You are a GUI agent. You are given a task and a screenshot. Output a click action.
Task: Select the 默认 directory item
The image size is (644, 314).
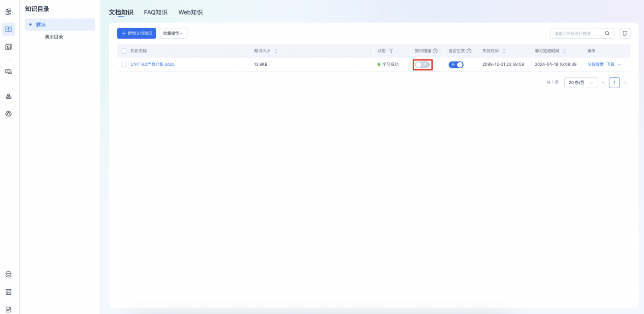pyautogui.click(x=60, y=25)
